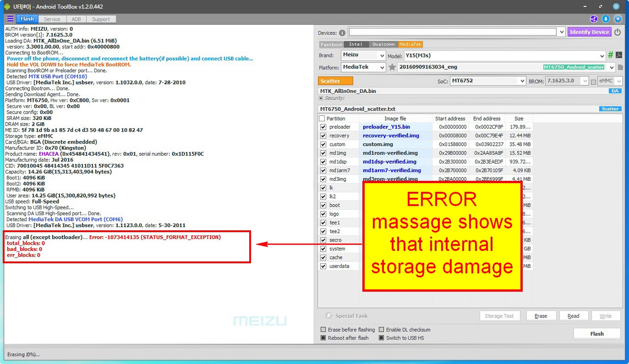The width and height of the screenshot is (629, 364).
Task: Click the blue Scatter badge
Action: click(x=610, y=109)
